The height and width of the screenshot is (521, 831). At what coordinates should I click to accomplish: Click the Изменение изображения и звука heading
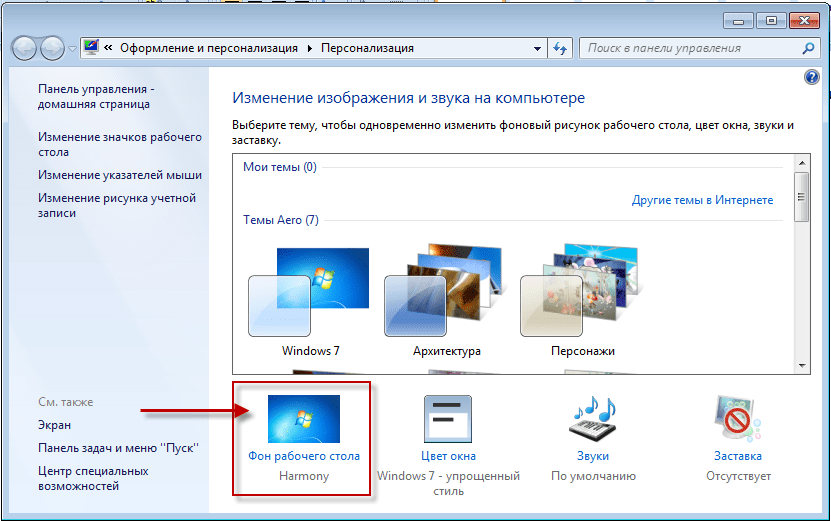pos(409,98)
